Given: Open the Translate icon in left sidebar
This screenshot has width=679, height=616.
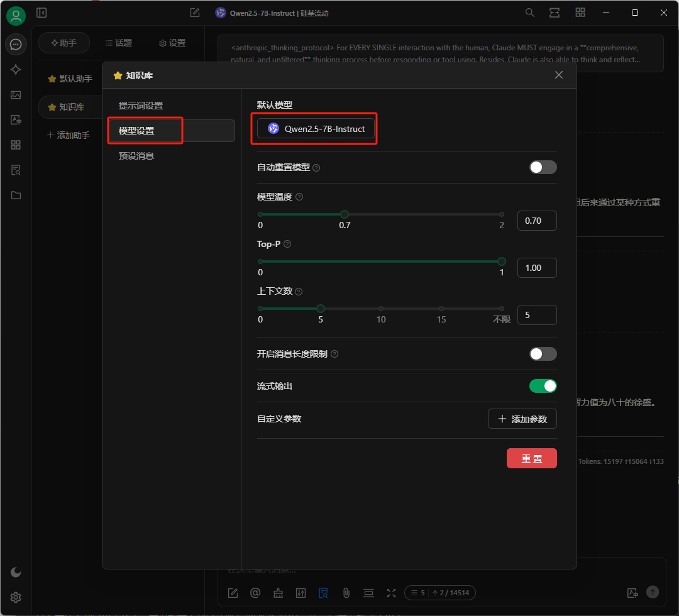Looking at the screenshot, I should 16,120.
